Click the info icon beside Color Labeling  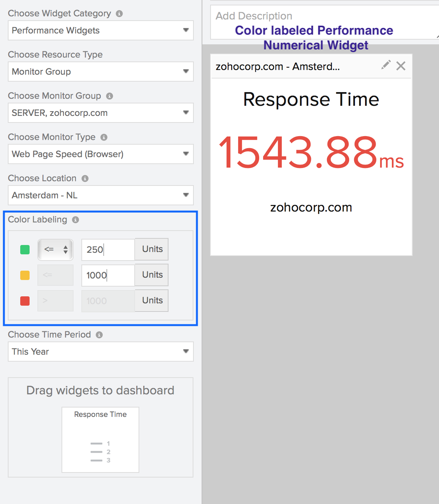tap(76, 220)
